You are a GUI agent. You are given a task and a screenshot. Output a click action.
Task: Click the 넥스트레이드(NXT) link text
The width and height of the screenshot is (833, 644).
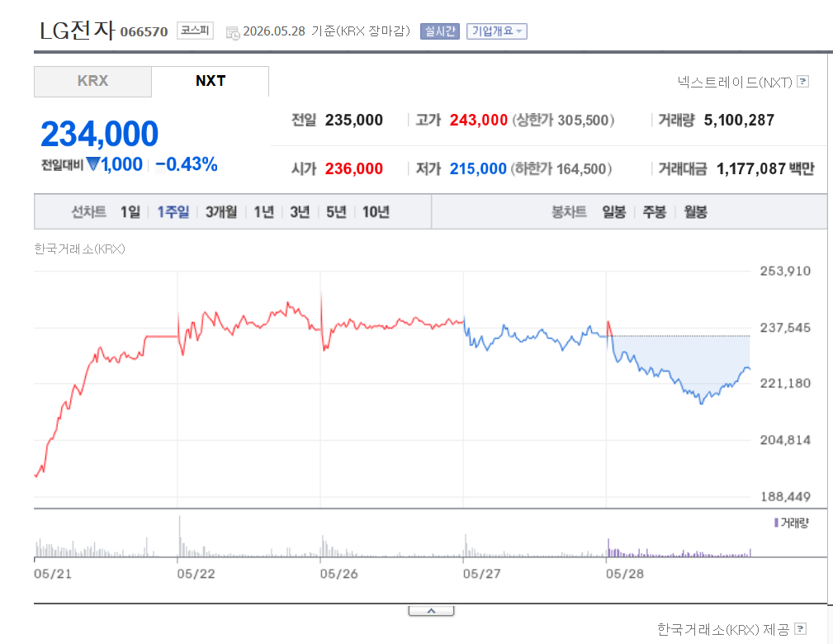(735, 82)
